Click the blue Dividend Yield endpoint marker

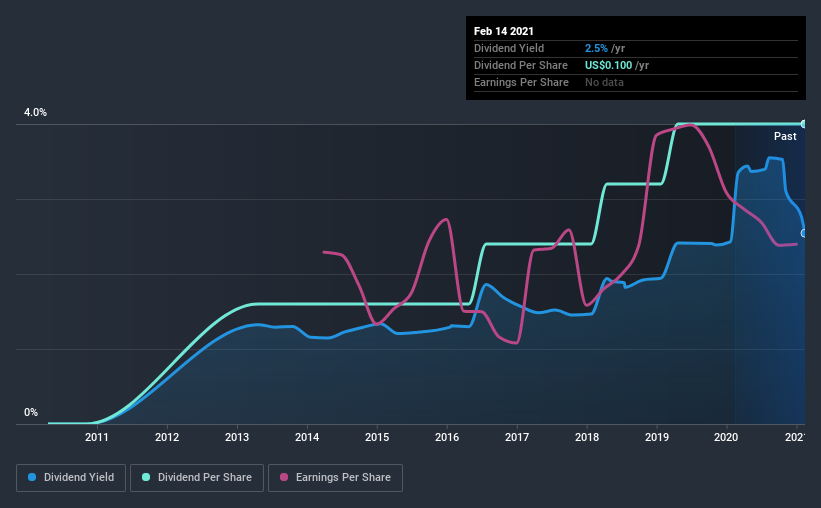[x=803, y=233]
